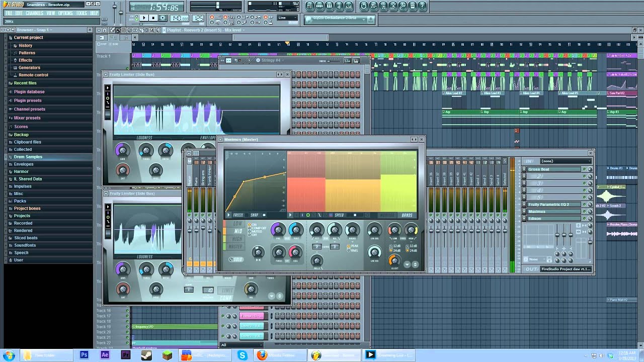Open the After Effects taskbar icon
This screenshot has height=362, width=644.
click(105, 355)
